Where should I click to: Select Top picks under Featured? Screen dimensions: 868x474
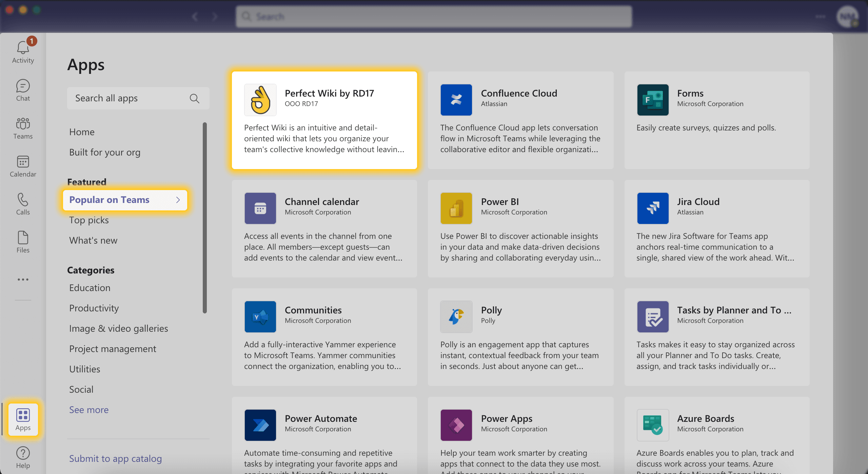[x=89, y=220]
